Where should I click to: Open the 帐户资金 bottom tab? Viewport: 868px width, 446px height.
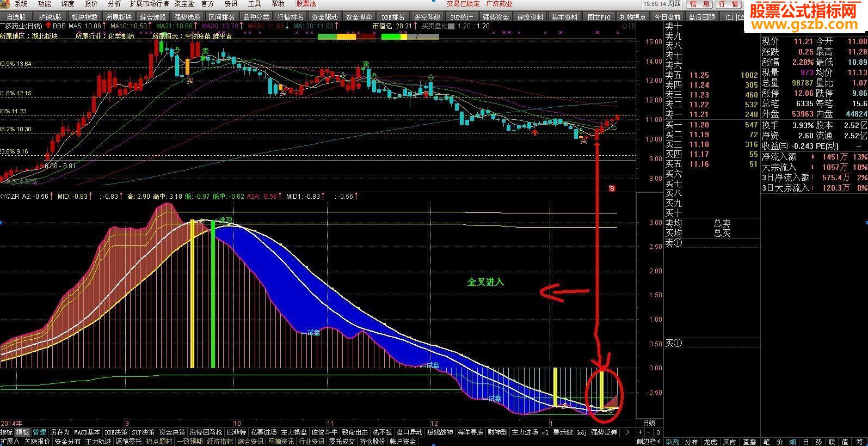(x=403, y=442)
